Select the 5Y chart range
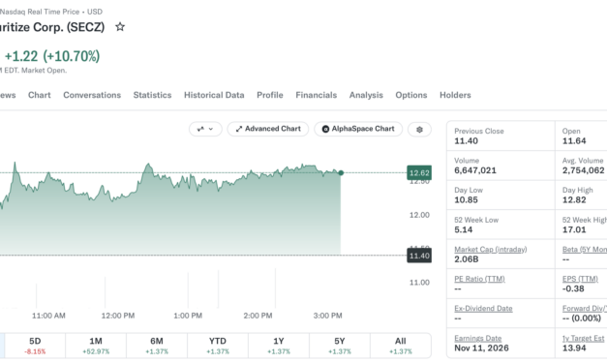Image resolution: width=607 pixels, height=364 pixels. (x=340, y=346)
